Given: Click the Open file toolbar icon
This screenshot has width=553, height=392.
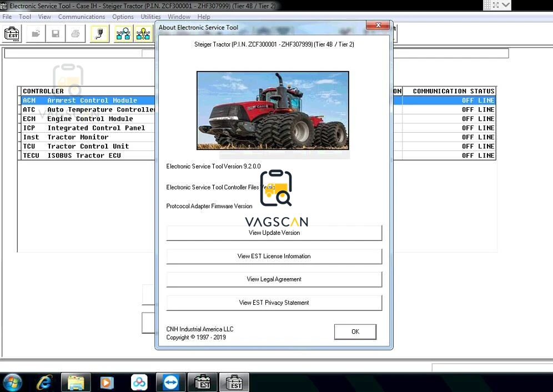Looking at the screenshot, I should (36, 34).
